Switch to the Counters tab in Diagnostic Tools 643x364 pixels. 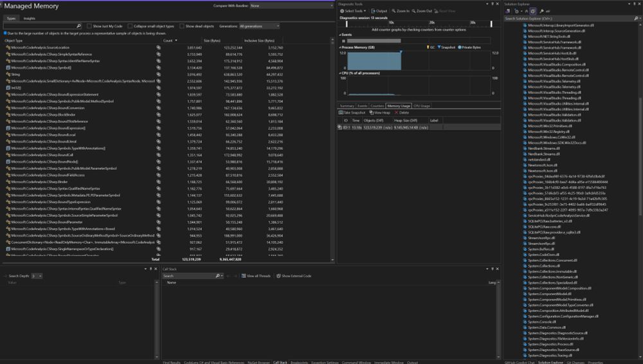(377, 106)
